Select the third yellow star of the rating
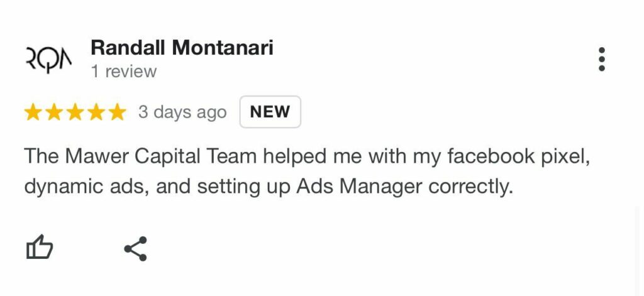Image resolution: width=644 pixels, height=296 pixels. [x=75, y=112]
